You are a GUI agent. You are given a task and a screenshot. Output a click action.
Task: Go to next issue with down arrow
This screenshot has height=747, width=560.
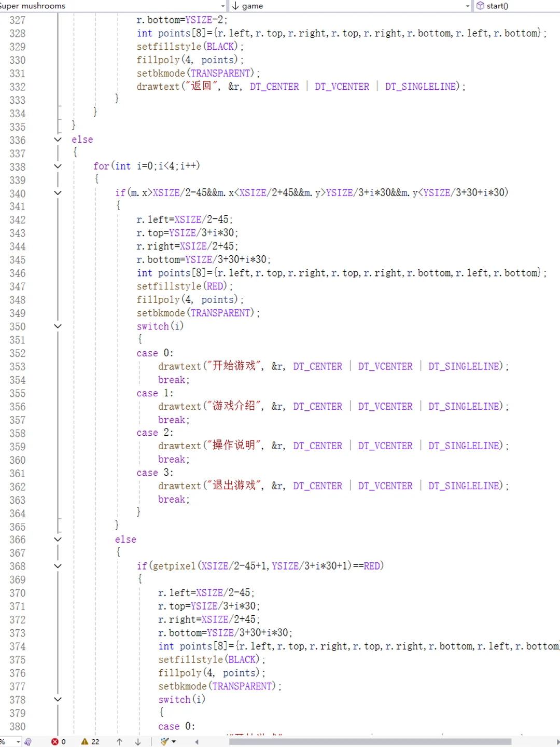click(138, 742)
